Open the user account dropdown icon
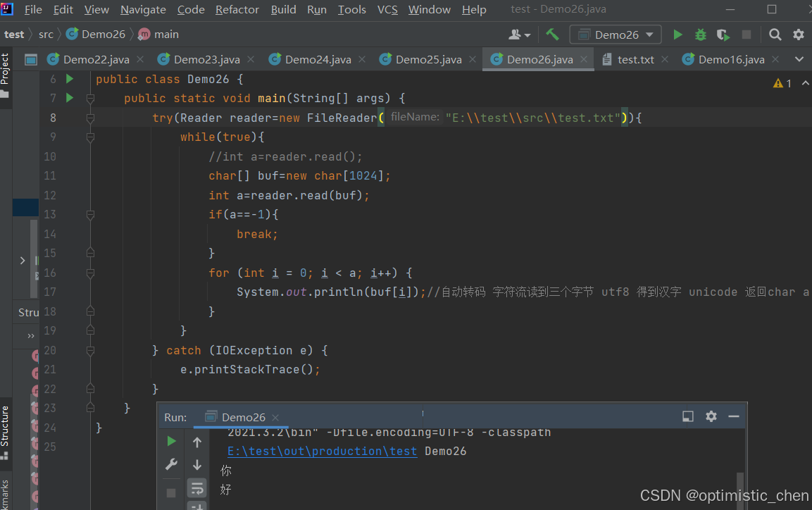The width and height of the screenshot is (812, 510). [520, 35]
